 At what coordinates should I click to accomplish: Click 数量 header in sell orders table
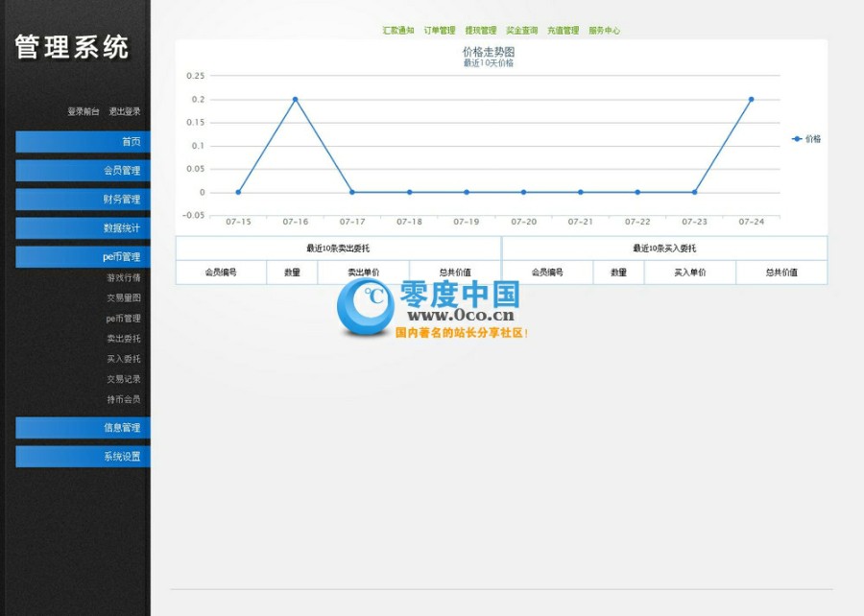[x=292, y=272]
